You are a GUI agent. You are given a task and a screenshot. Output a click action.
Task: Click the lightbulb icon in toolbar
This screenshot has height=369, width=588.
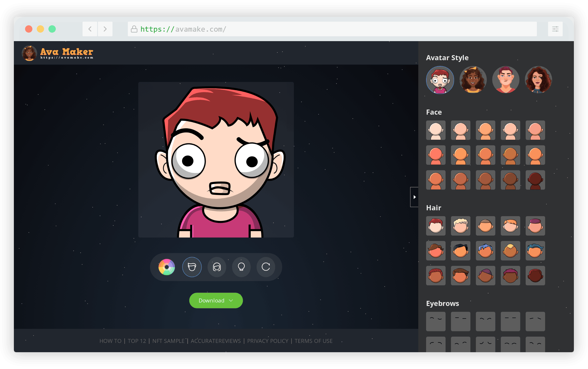(241, 267)
